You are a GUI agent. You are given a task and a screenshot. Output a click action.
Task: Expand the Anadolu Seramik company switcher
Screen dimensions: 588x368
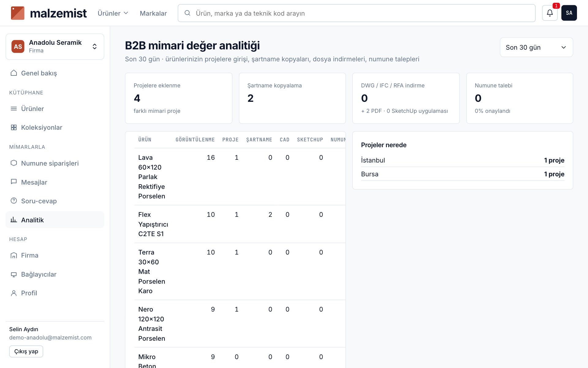pos(55,47)
